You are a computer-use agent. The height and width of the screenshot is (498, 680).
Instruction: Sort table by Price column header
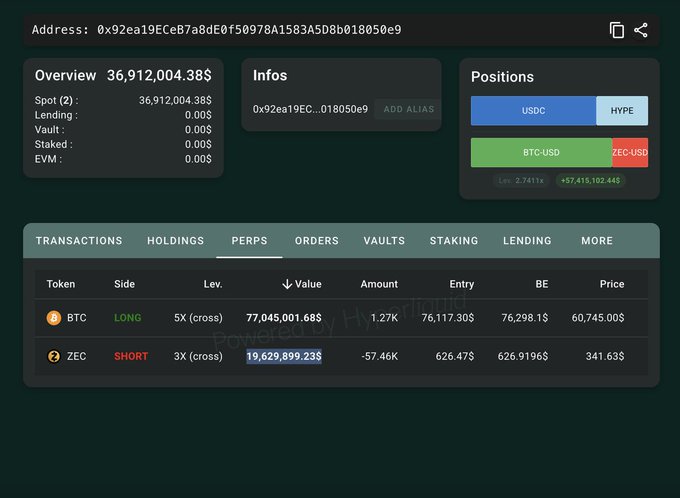(612, 284)
